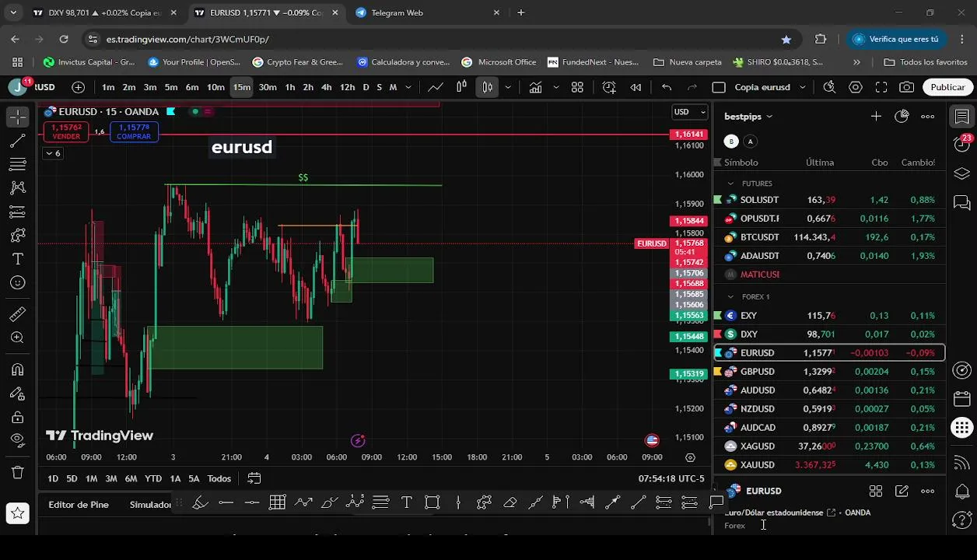Click the 07:54:18 UTC-5 timezone display

[x=671, y=478]
